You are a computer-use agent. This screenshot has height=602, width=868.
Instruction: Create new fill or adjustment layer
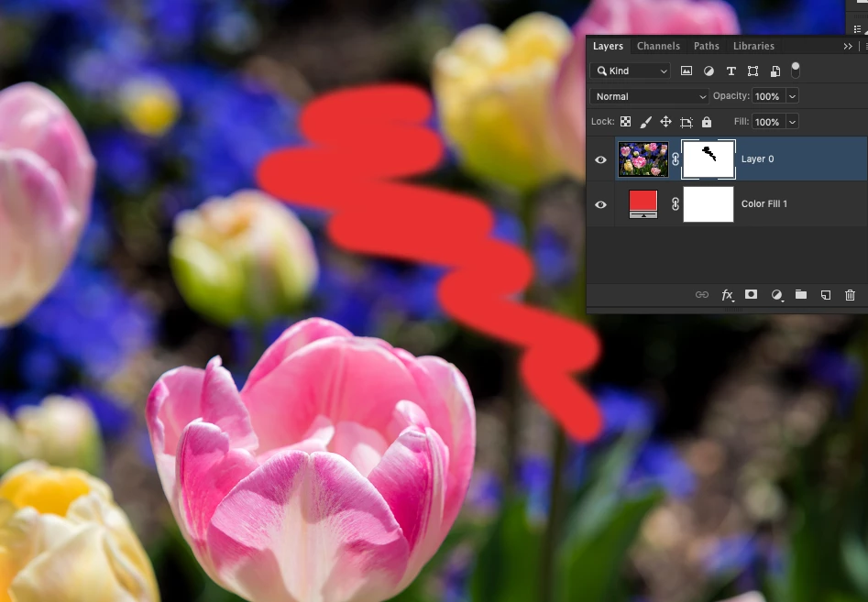click(x=776, y=295)
